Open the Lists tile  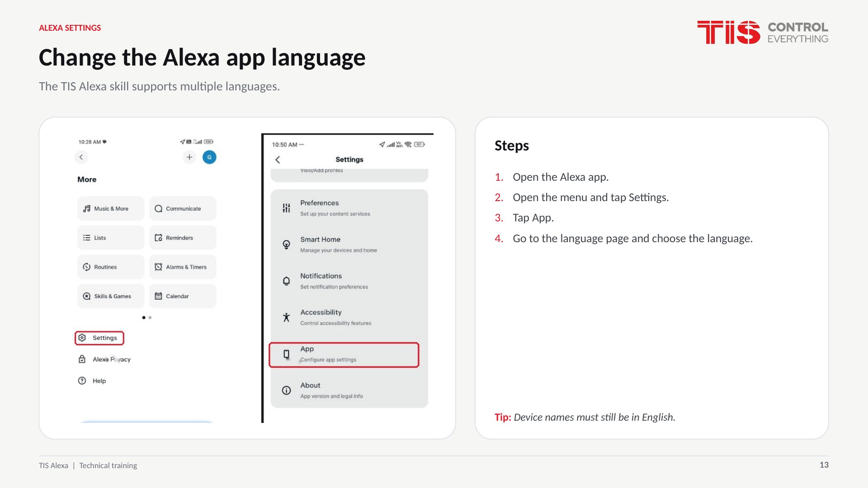point(111,238)
